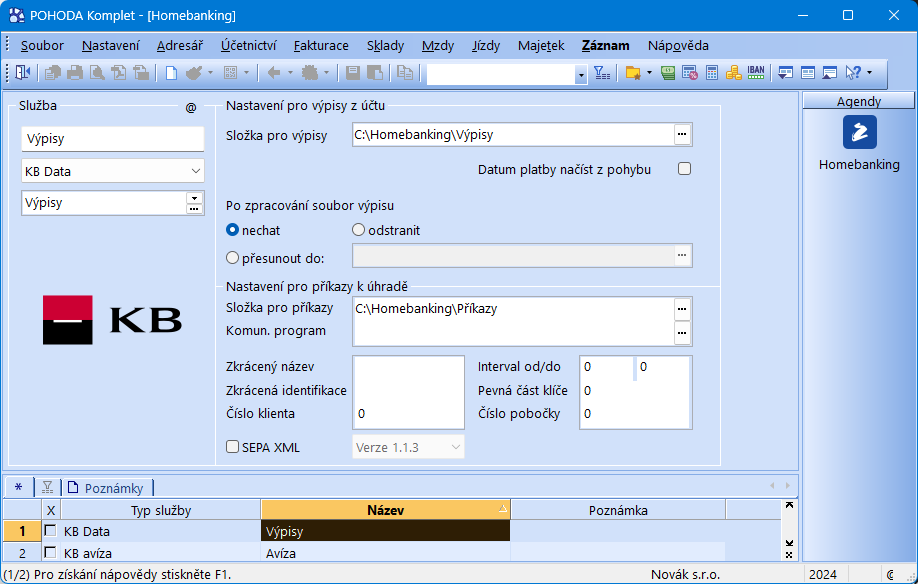Click the table window toolbar icon
Viewport: 918px width, 584px height.
tap(808, 73)
